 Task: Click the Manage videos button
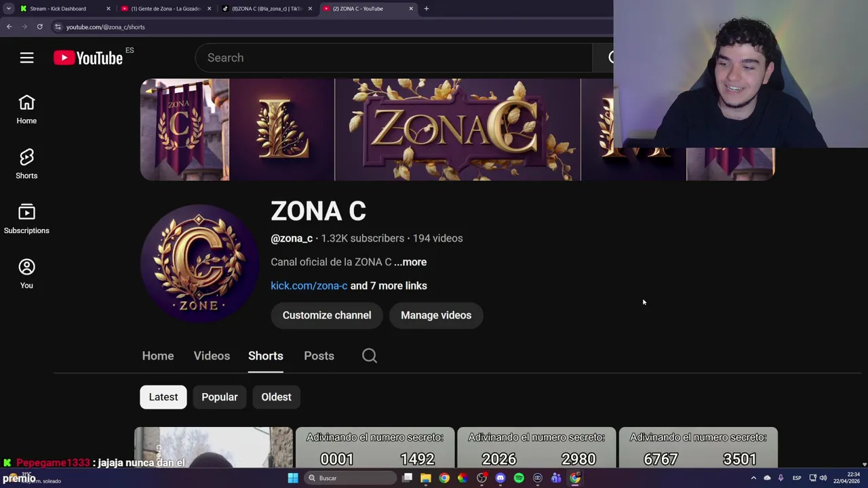(x=436, y=315)
